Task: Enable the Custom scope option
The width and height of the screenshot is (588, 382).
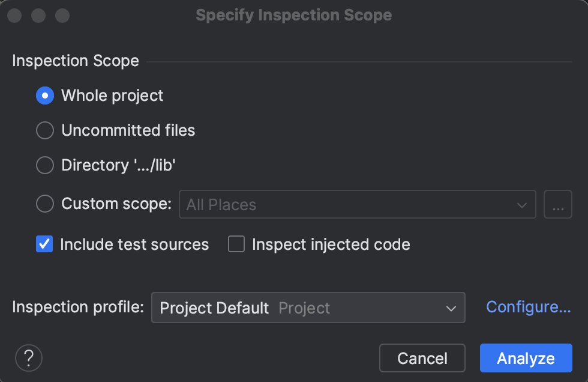Action: point(44,204)
